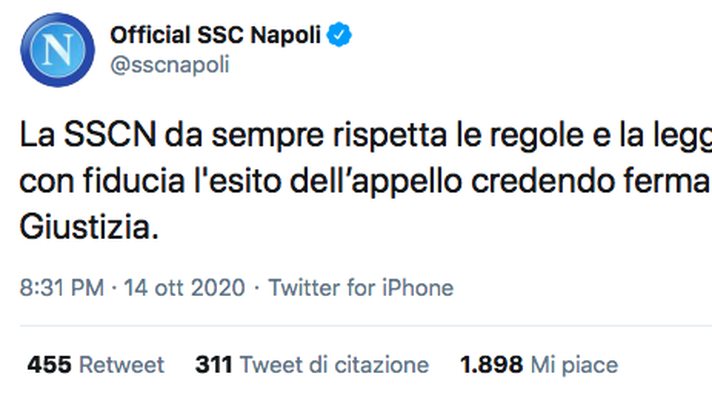This screenshot has height=402, width=712.
Task: Open the Tweet di citazione label
Action: (334, 365)
